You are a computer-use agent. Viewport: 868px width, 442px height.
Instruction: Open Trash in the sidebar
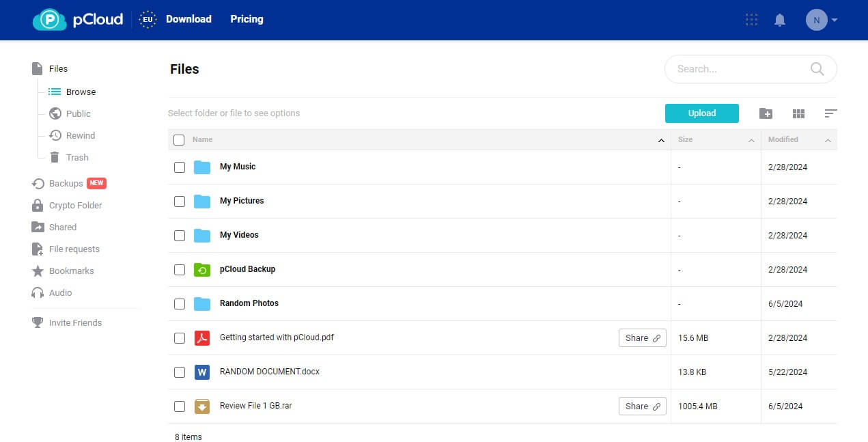pos(77,157)
